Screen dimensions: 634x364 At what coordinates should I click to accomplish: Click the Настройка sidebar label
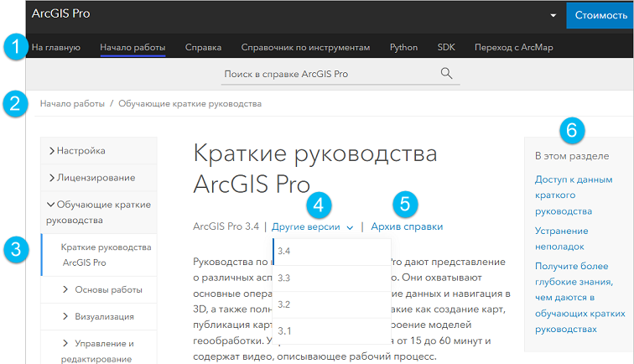tap(81, 151)
